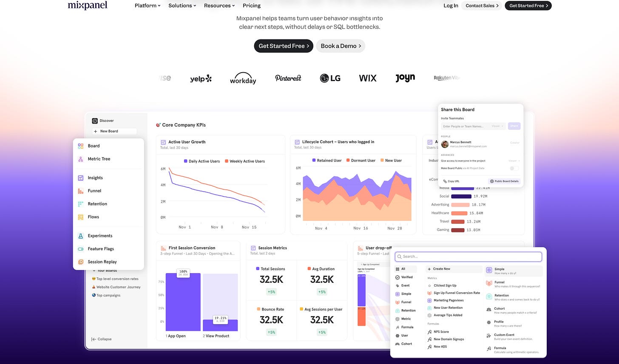Focus the Search field in the metric picker
Screen dimensions: 619x364
tap(469, 257)
